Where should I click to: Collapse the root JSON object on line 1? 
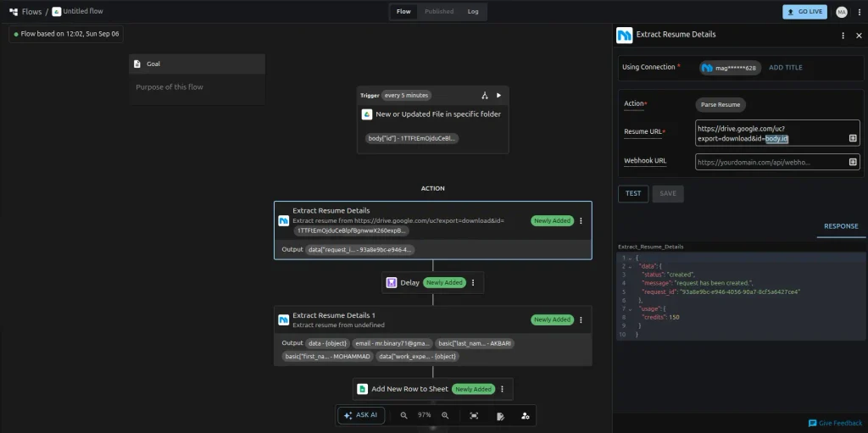pyautogui.click(x=630, y=258)
